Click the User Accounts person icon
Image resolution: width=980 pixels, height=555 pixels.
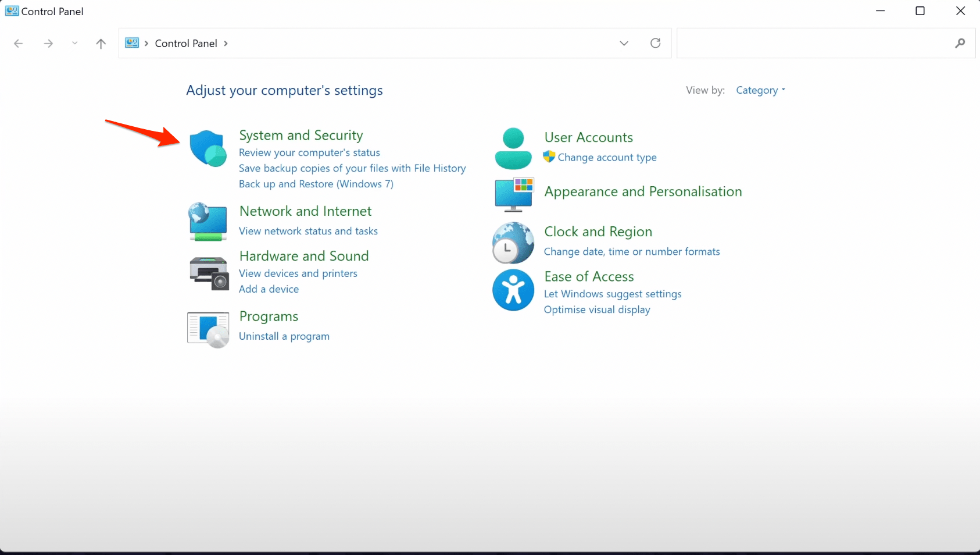(x=513, y=148)
